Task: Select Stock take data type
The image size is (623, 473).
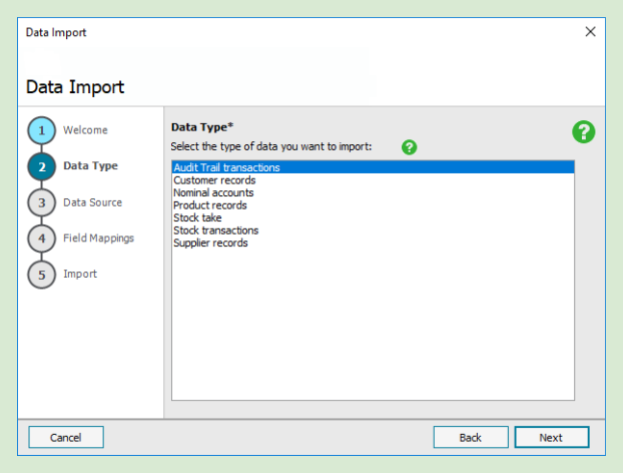Action: coord(197,218)
